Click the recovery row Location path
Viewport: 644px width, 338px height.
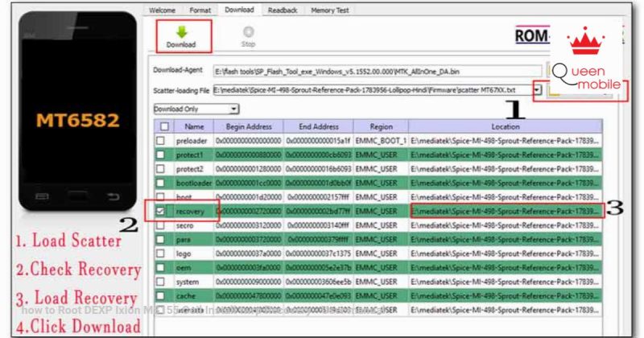tap(506, 211)
